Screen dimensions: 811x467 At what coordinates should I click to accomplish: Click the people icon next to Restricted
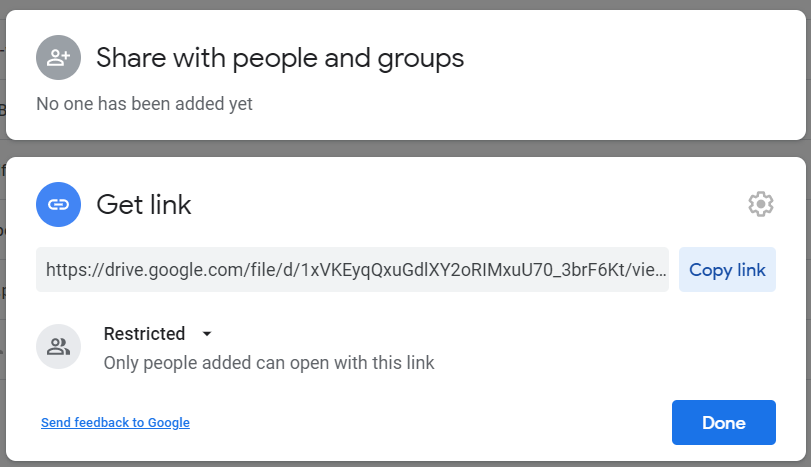point(58,347)
